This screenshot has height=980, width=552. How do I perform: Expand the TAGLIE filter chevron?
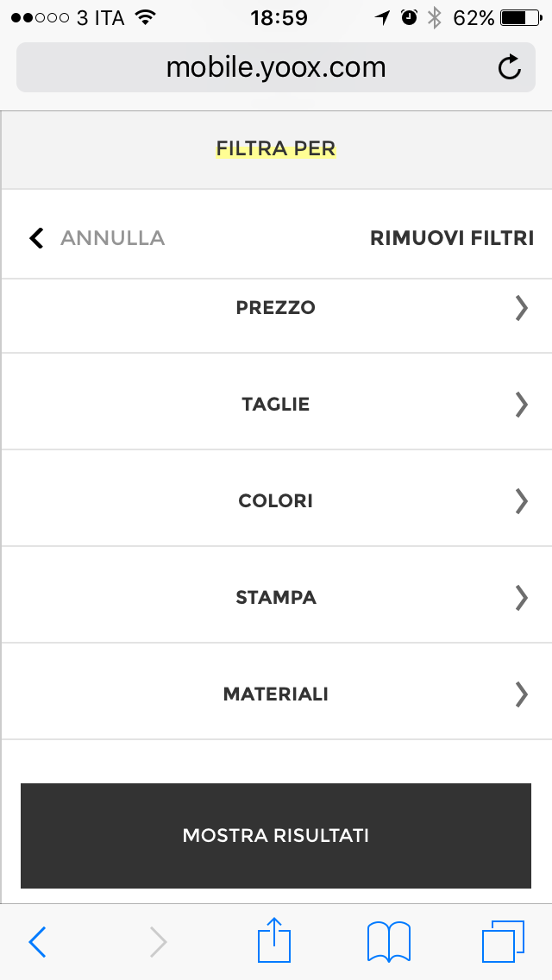click(521, 405)
